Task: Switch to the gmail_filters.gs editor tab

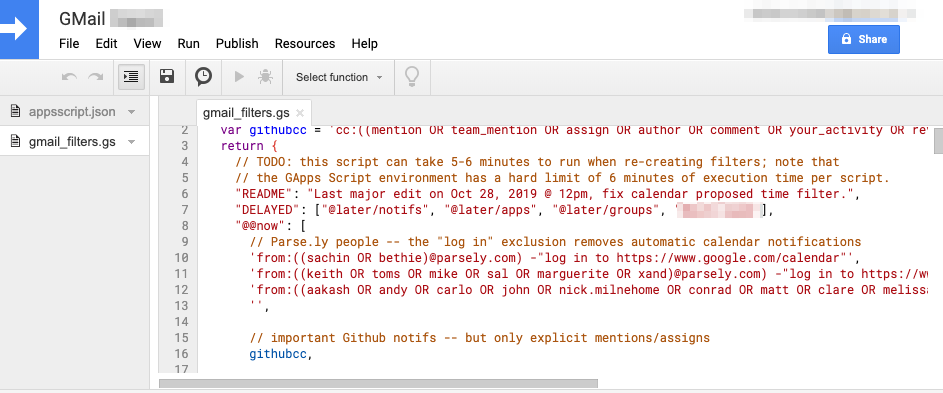Action: 246,113
